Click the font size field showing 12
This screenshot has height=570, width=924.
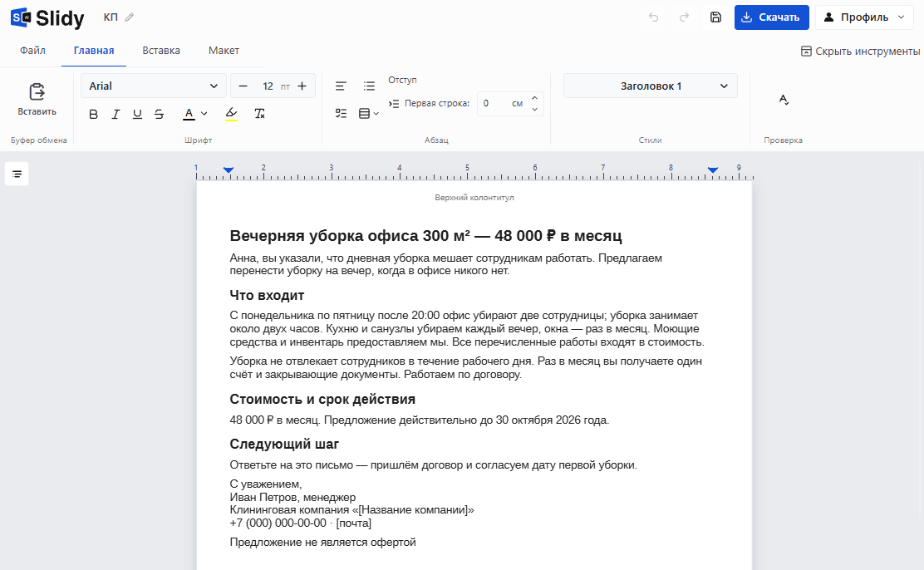pyautogui.click(x=268, y=86)
